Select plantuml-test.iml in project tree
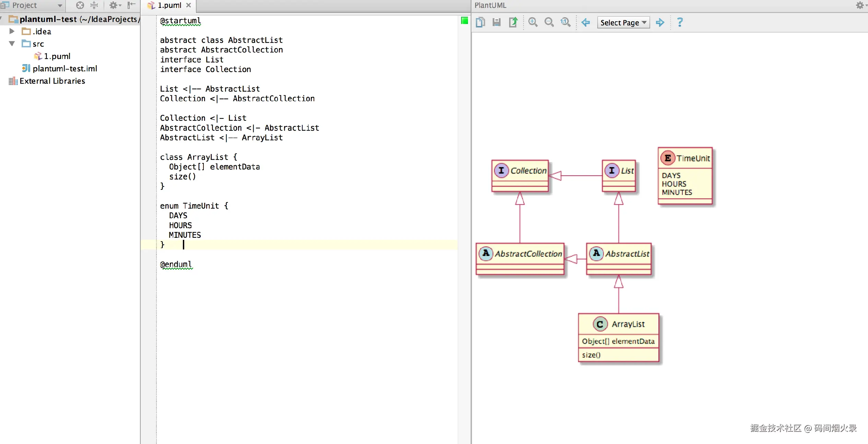Viewport: 868px width, 444px height. pyautogui.click(x=64, y=69)
